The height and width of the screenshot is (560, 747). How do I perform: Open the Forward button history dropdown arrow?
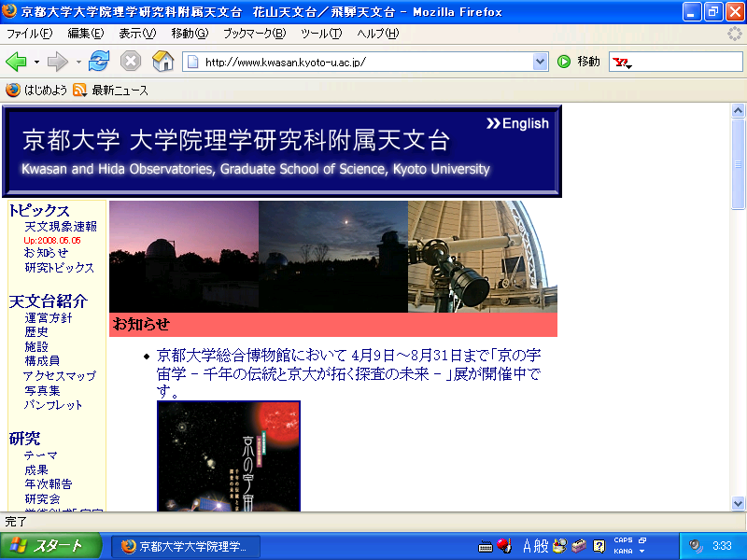(x=78, y=62)
